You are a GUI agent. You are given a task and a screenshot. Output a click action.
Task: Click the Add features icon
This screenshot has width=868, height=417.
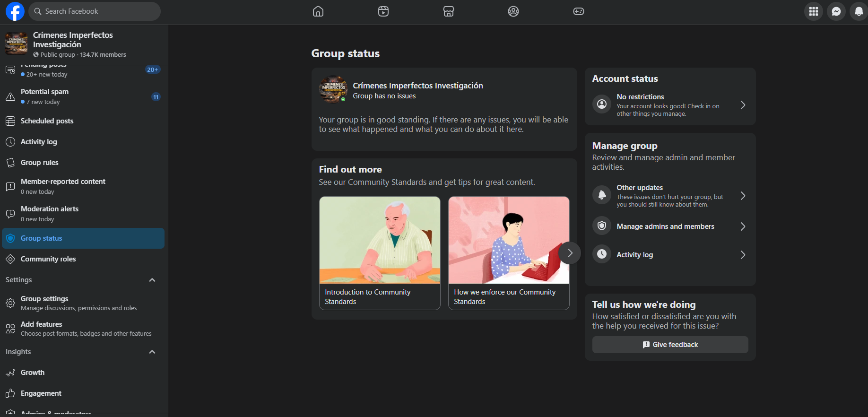[10, 329]
